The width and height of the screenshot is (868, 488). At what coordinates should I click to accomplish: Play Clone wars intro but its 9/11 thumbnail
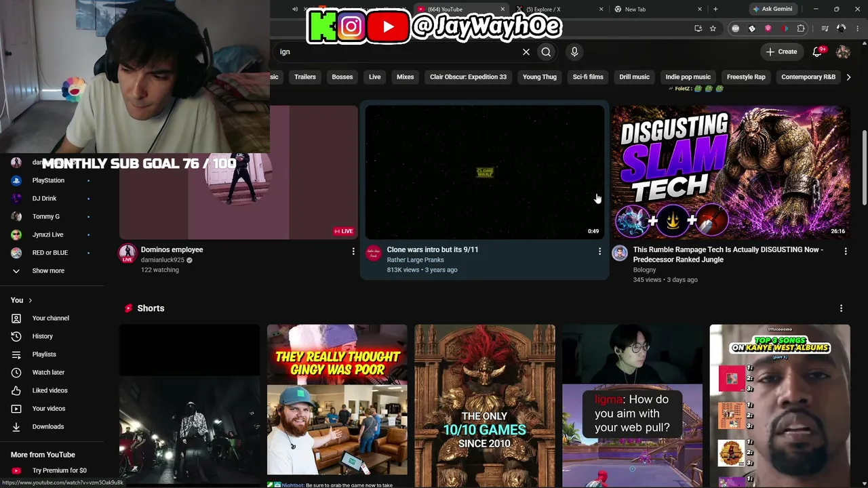484,172
